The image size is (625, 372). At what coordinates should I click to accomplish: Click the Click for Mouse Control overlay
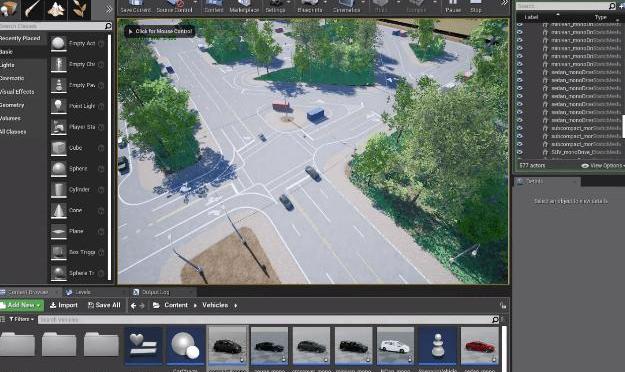pos(160,31)
